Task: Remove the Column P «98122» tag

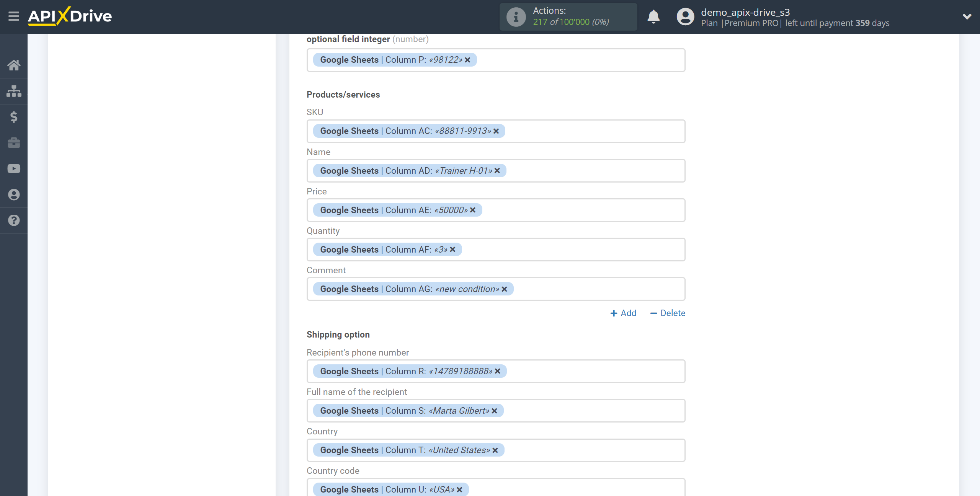Action: pyautogui.click(x=467, y=60)
